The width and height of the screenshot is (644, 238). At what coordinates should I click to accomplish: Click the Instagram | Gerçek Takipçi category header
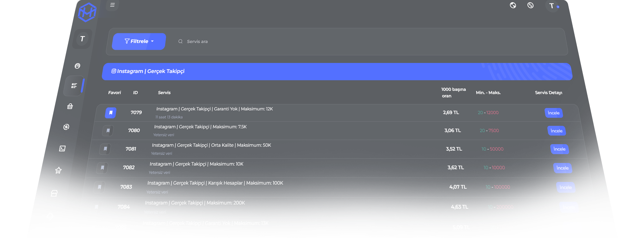pos(337,72)
